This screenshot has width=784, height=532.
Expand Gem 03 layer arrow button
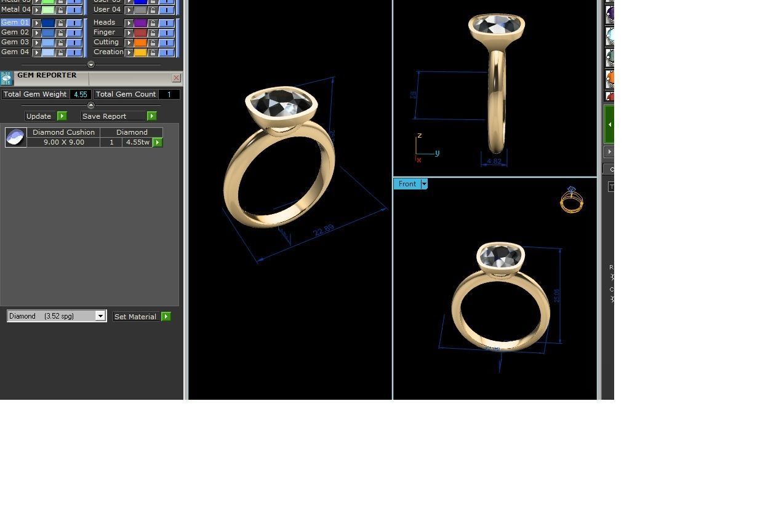[x=36, y=42]
